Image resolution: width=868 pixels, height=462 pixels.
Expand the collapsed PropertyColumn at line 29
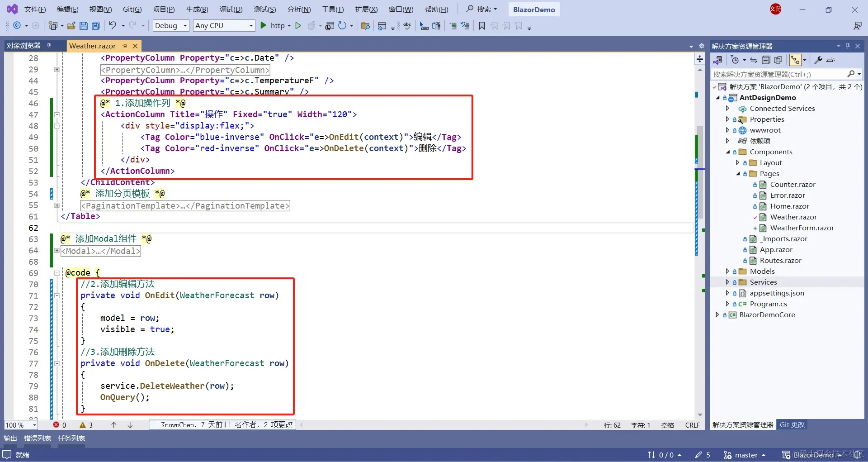click(x=57, y=70)
